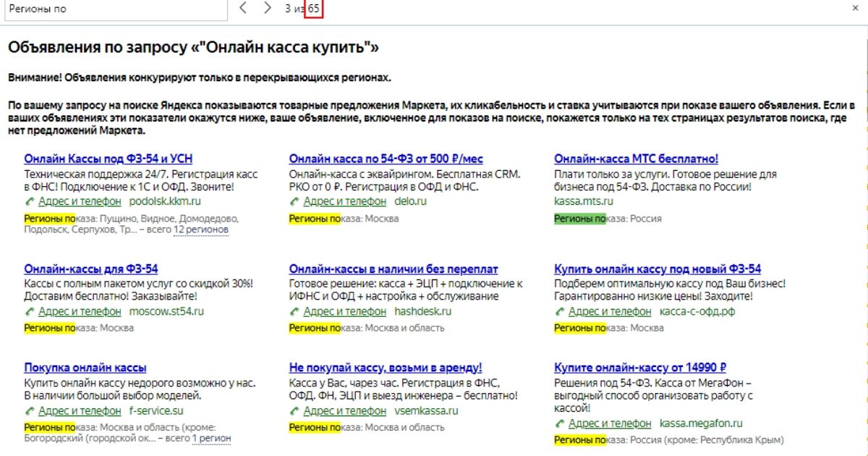Click phone icon in kassa.megafon.ru ad
The image size is (868, 456).
(560, 423)
